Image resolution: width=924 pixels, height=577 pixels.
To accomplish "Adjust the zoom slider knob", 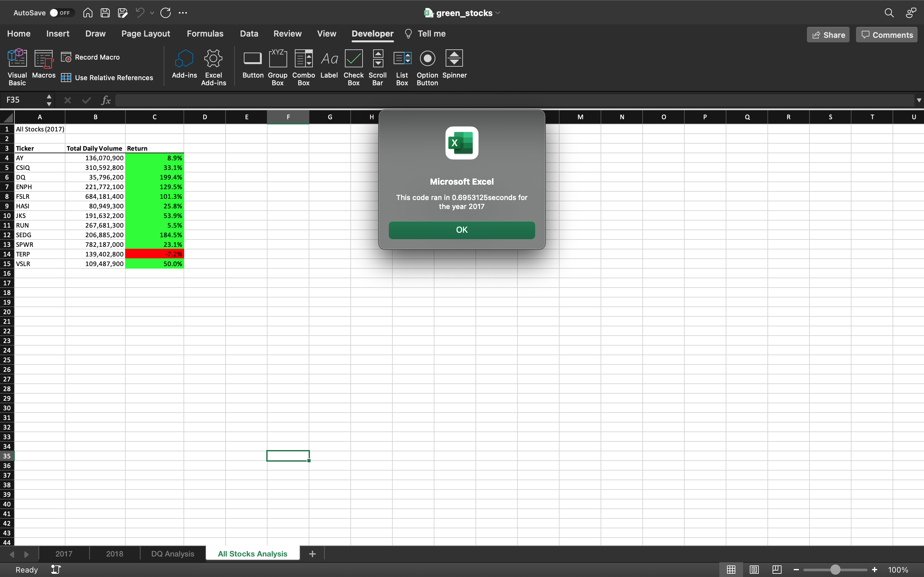I will coord(835,570).
